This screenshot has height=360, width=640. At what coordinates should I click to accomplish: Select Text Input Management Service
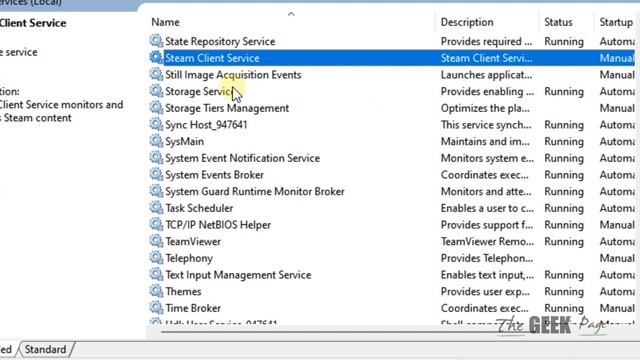(x=238, y=275)
